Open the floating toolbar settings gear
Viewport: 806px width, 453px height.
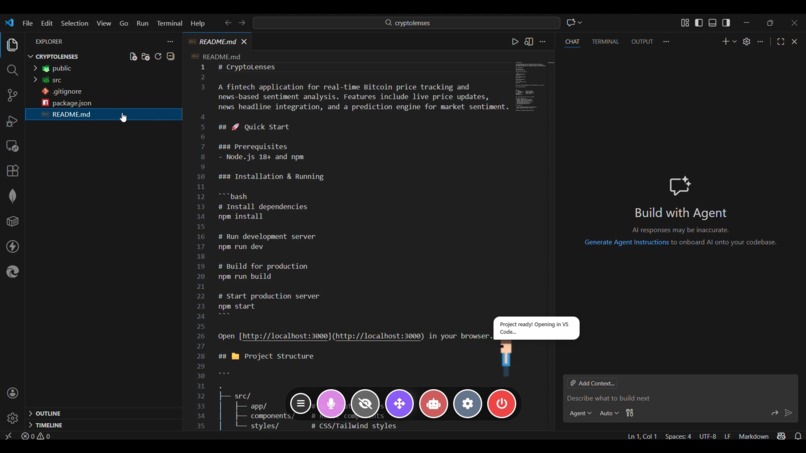(467, 404)
